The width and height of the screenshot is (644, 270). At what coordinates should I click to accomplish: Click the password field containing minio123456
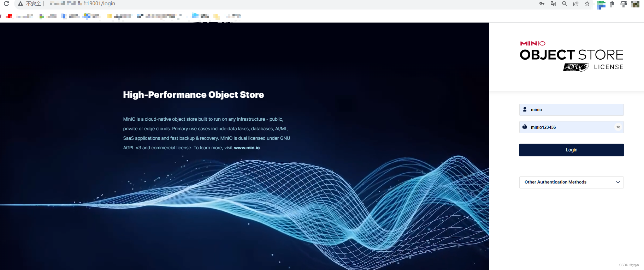click(x=572, y=127)
